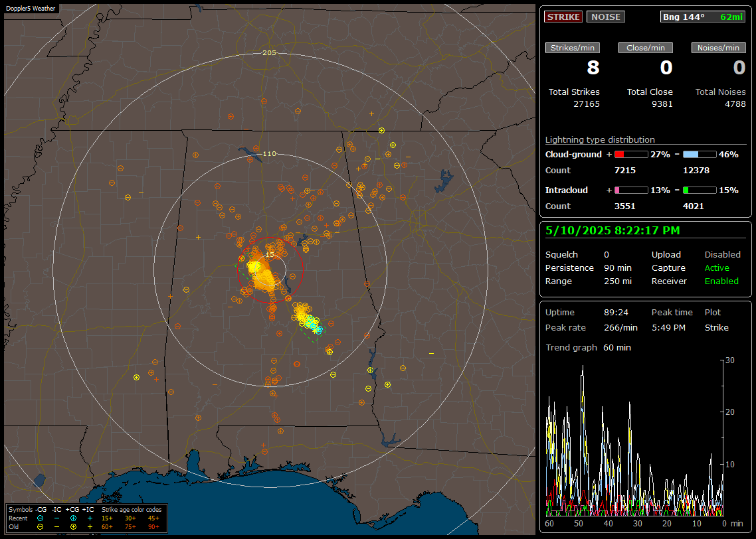This screenshot has height=539, width=756.
Task: Click the Range value 250 mi
Action: pyautogui.click(x=618, y=281)
